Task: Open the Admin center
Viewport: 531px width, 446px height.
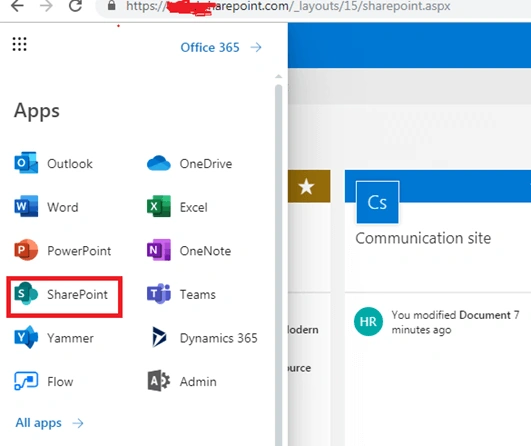Action: pos(182,381)
